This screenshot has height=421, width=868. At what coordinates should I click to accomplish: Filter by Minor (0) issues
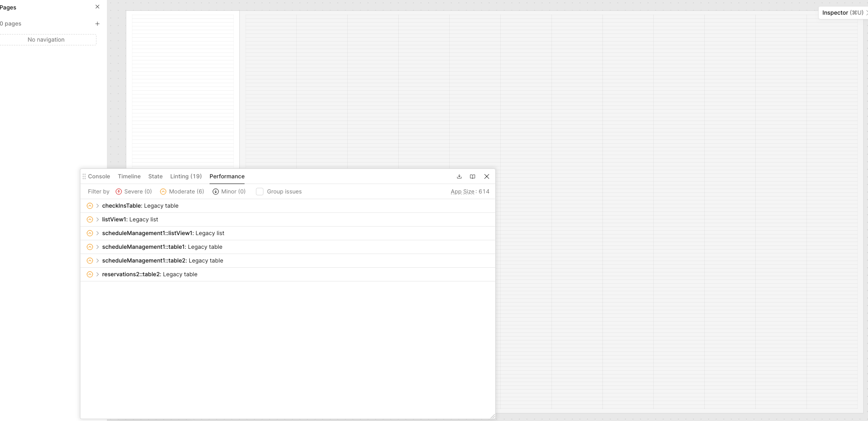229,192
